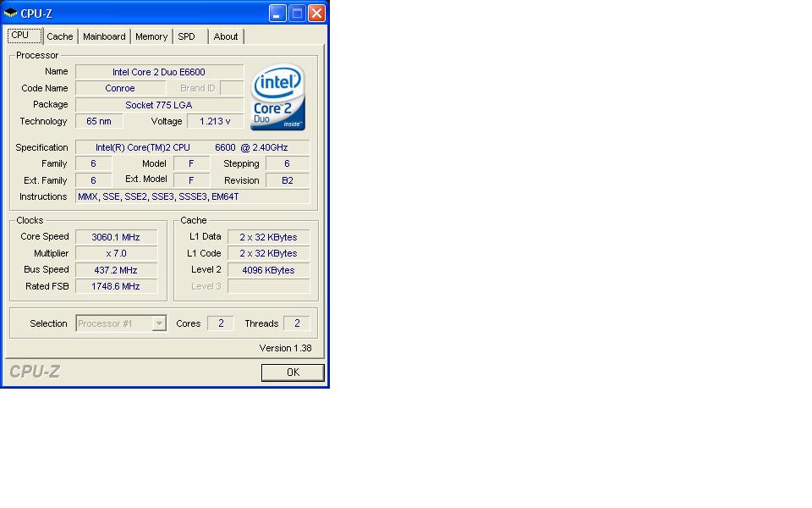This screenshot has height=508, width=812.
Task: Click the 1.213 v voltage value
Action: click(x=215, y=121)
